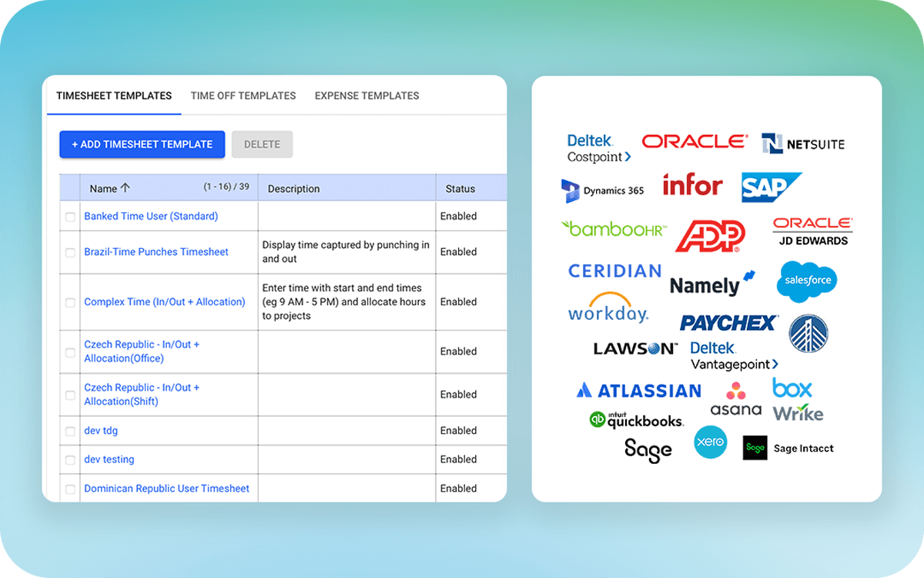Image resolution: width=924 pixels, height=578 pixels.
Task: Click the green BambooHR logo
Action: click(614, 229)
